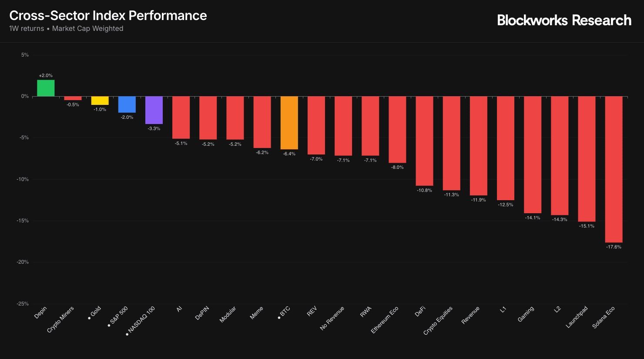The image size is (644, 359).
Task: Click the -25% y-axis tick label
Action: (x=23, y=304)
